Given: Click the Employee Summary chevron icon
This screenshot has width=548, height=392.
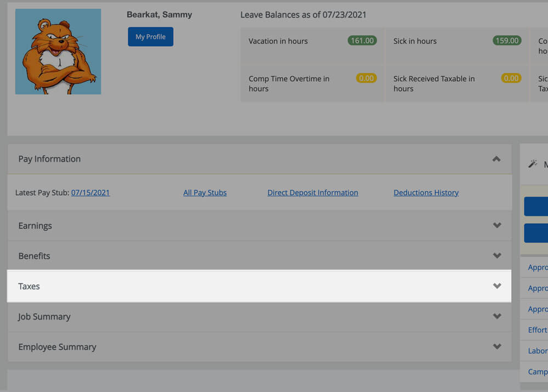Looking at the screenshot, I should coord(498,346).
